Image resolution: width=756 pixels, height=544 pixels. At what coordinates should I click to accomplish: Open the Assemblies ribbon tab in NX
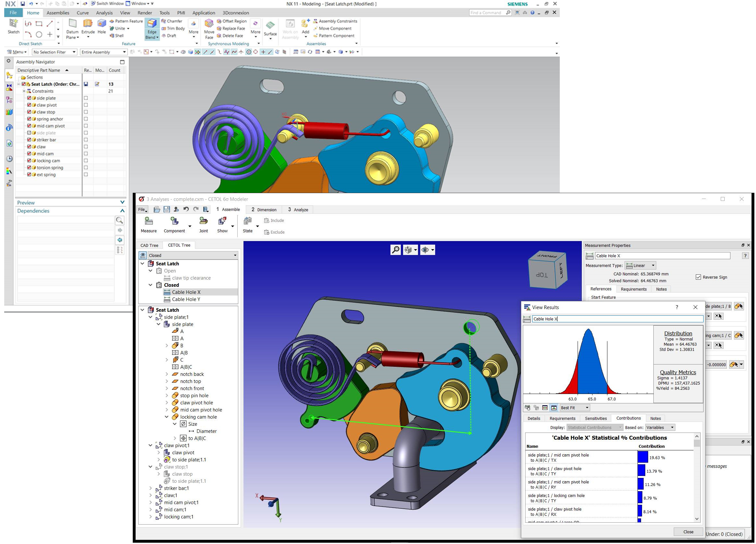pyautogui.click(x=58, y=13)
